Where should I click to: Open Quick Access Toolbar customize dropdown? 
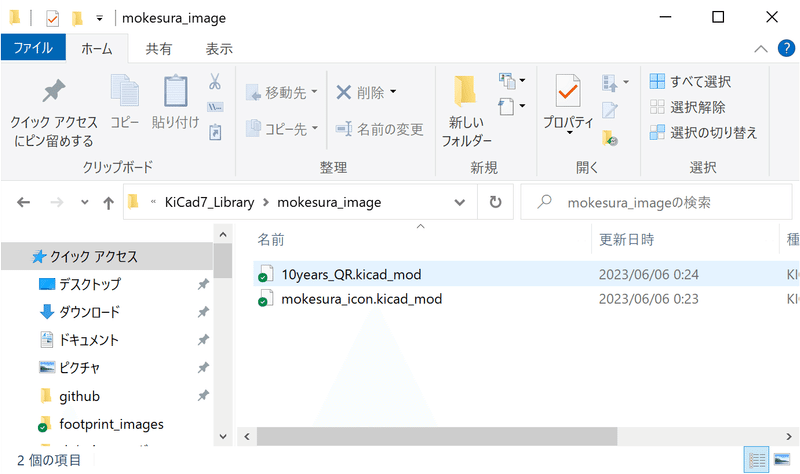(x=99, y=18)
